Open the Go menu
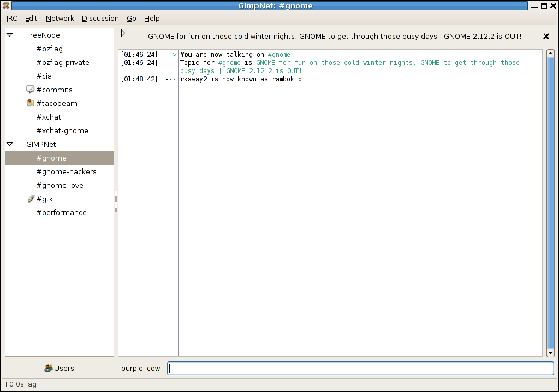The height and width of the screenshot is (392, 559). tap(131, 18)
